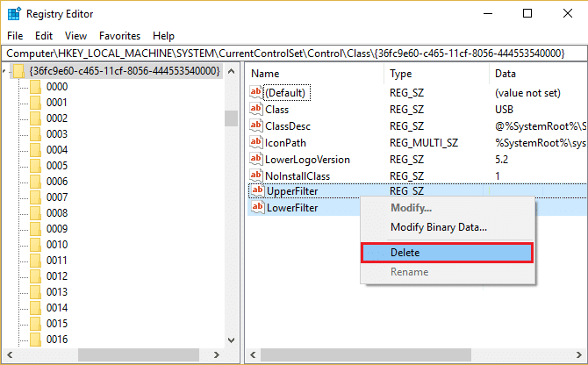This screenshot has height=365, width=588.
Task: Click the IconPath value icon
Action: click(x=257, y=142)
